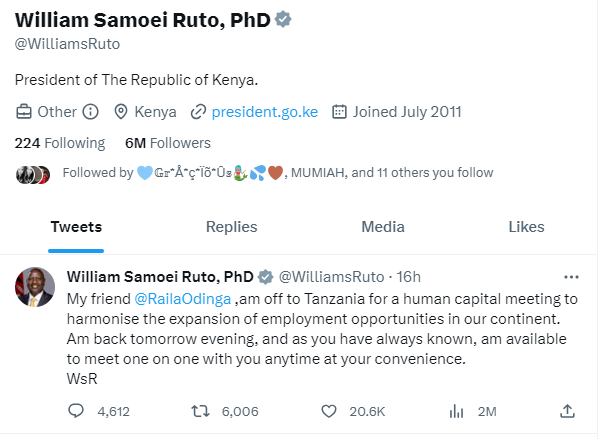View the 224 Following list
Screen dimensions: 612x439
tap(60, 143)
